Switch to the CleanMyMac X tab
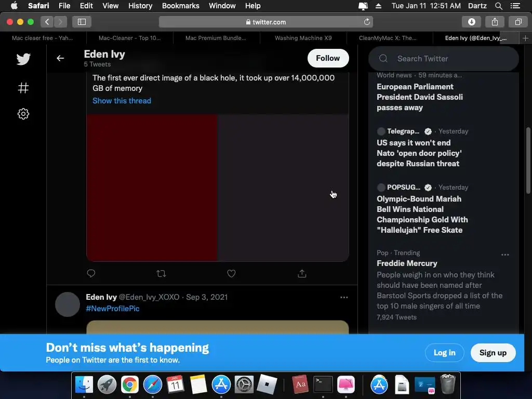Screen dimensions: 532x399 [388, 38]
